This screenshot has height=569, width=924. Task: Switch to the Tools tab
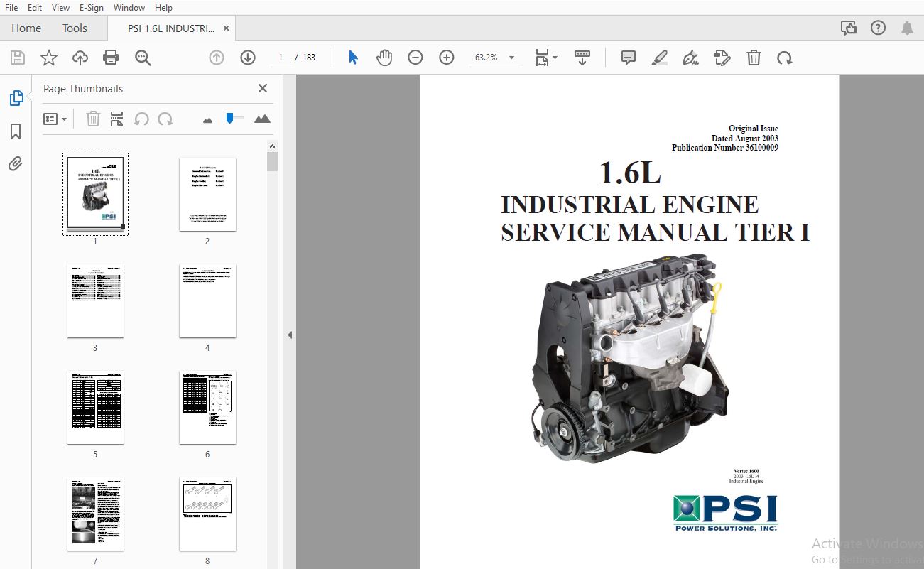[75, 28]
